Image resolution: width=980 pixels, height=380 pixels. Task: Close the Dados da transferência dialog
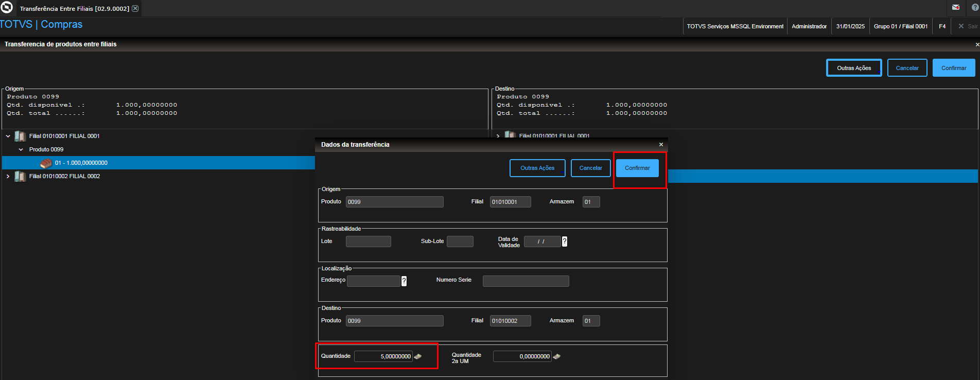coord(661,145)
